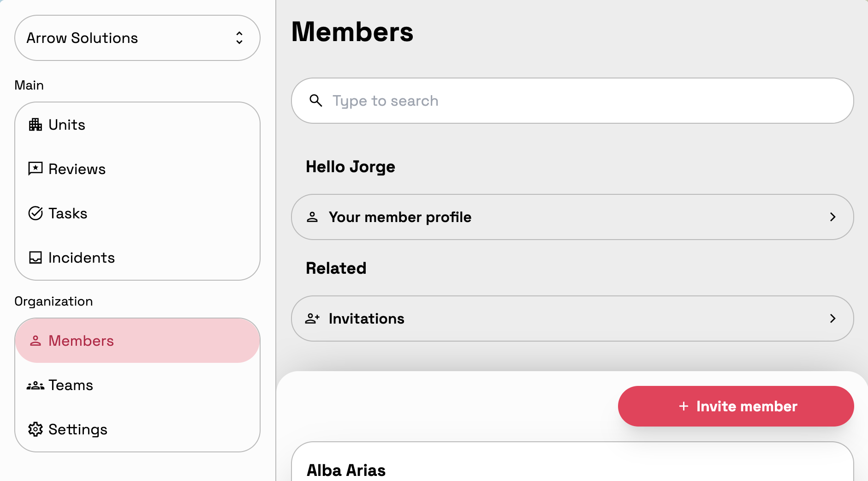Open the Alba Arias member card
The height and width of the screenshot is (481, 868).
pos(572,462)
